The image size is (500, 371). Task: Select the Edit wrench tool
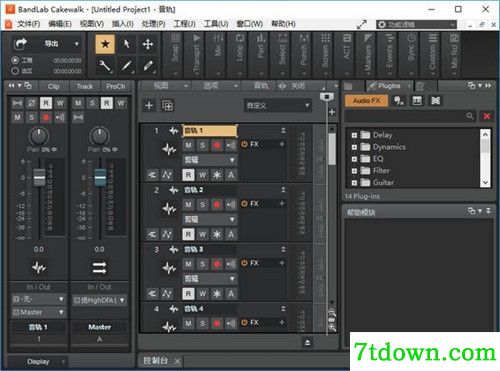(105, 66)
